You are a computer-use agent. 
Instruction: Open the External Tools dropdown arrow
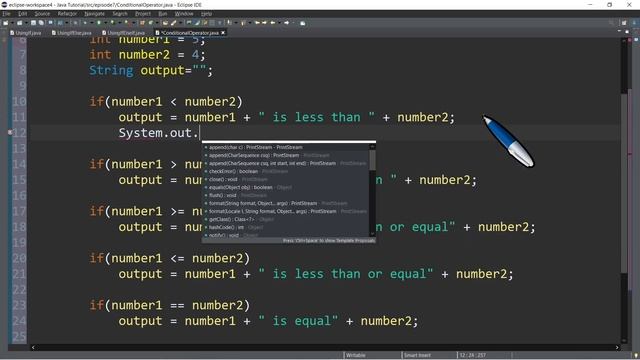coord(133,23)
